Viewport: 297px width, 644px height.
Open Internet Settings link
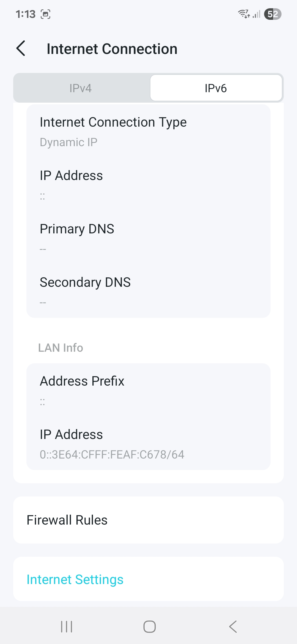coord(75,579)
